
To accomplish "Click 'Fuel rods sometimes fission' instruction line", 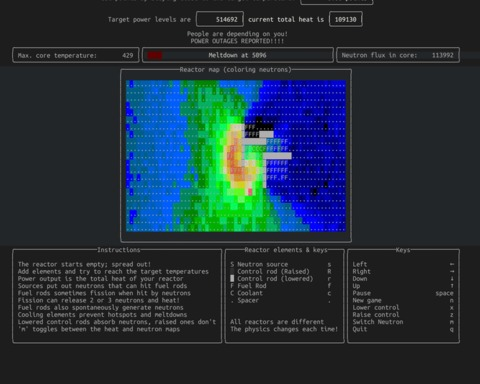I will pos(104,293).
